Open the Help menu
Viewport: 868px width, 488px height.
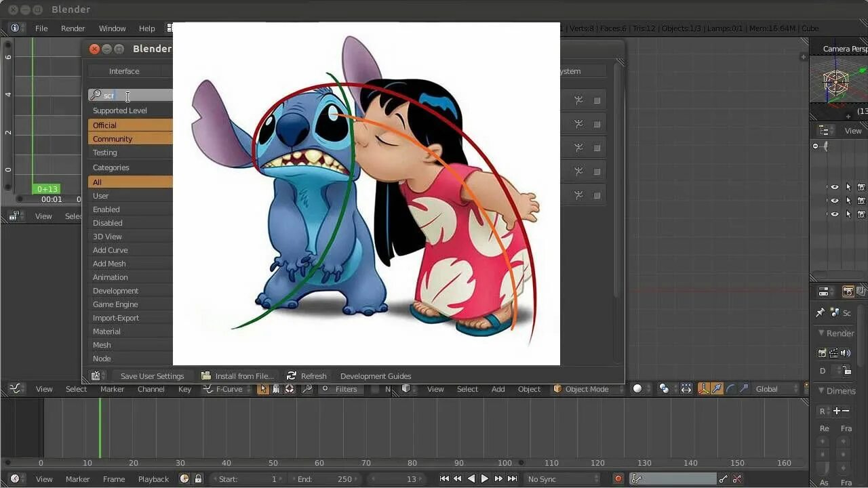[147, 28]
